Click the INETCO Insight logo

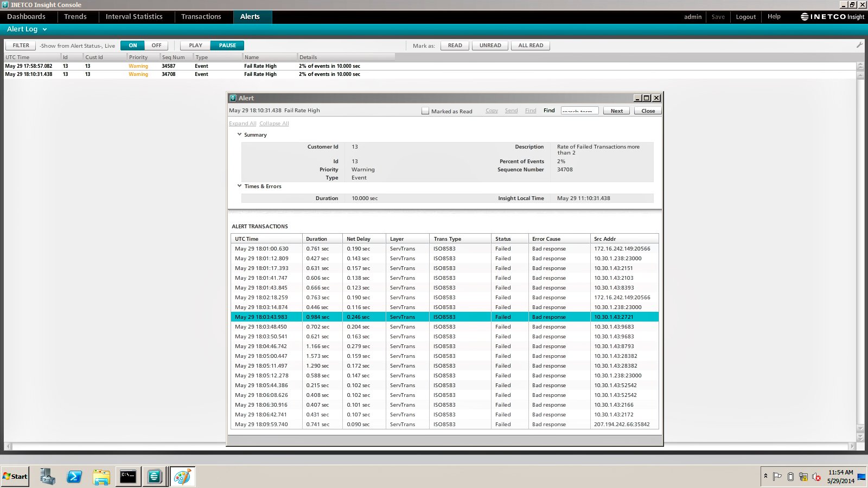[833, 17]
